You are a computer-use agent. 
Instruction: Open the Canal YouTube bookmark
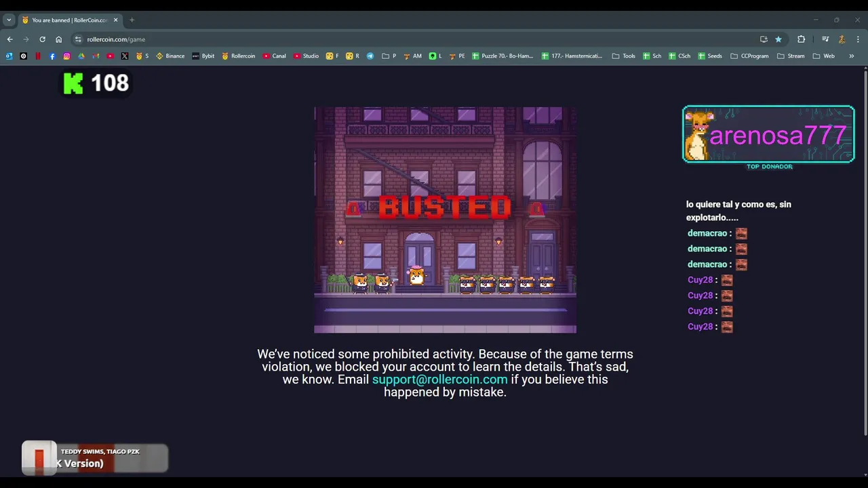pyautogui.click(x=275, y=56)
